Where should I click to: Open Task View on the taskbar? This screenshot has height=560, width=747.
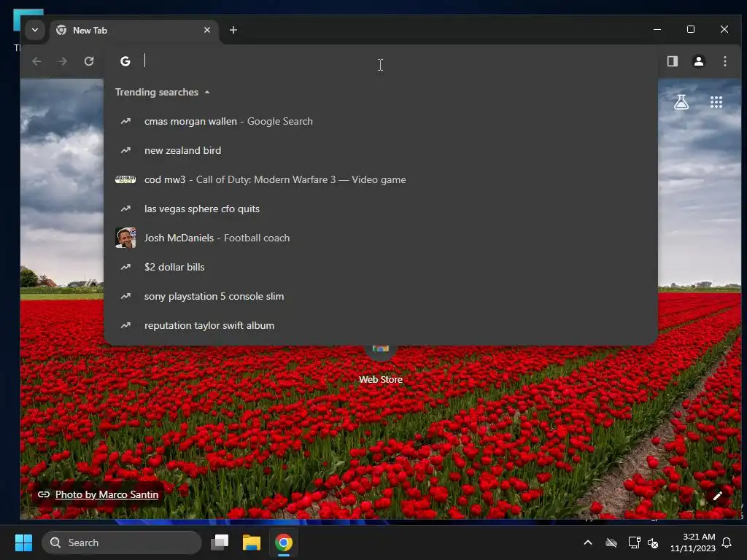220,542
